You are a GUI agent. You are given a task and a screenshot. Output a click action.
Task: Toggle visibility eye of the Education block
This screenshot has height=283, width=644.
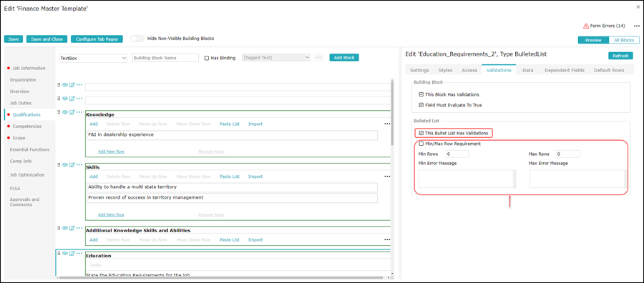click(65, 253)
